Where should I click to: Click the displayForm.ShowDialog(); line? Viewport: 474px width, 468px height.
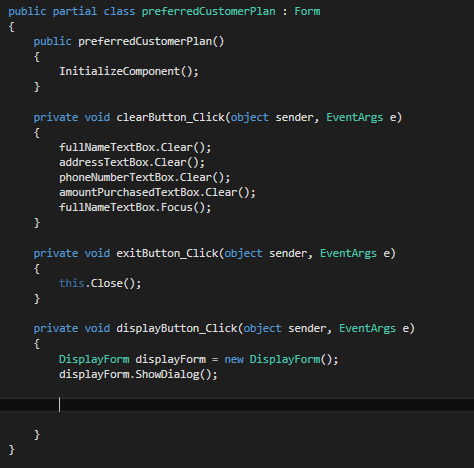pos(138,374)
